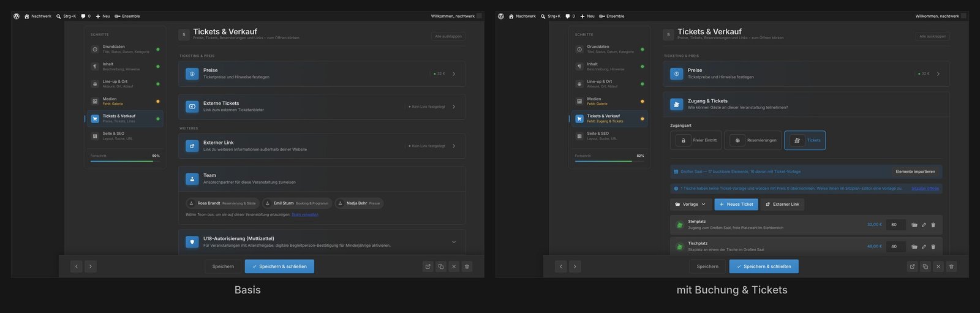980x313 pixels.
Task: Open Strg+K search in Basis panel
Action: click(66, 17)
